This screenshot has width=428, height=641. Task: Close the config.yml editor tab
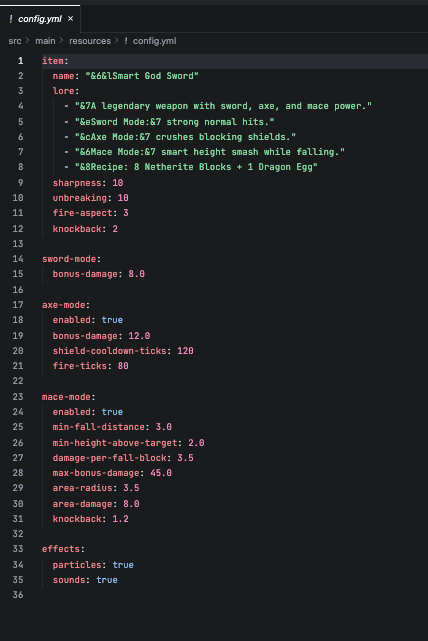coord(70,19)
